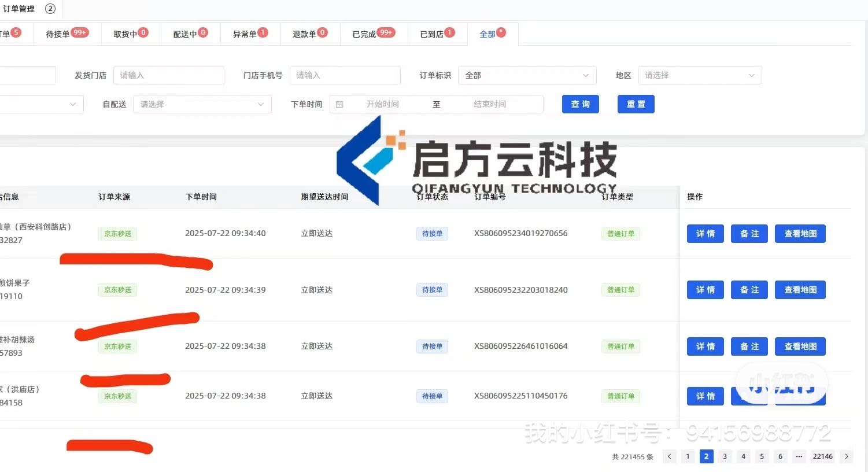The image size is (868, 472).
Task: Click the 重置 button
Action: click(x=636, y=104)
